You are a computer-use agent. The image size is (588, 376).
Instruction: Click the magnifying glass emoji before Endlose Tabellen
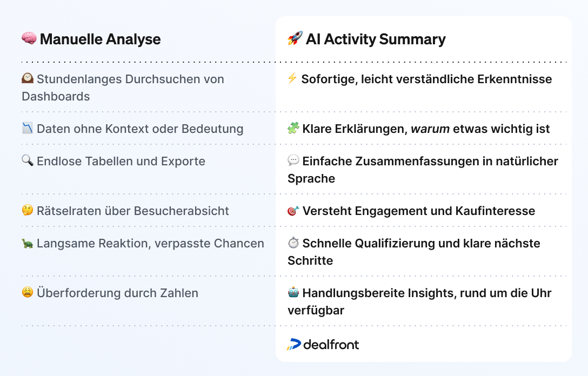(28, 160)
